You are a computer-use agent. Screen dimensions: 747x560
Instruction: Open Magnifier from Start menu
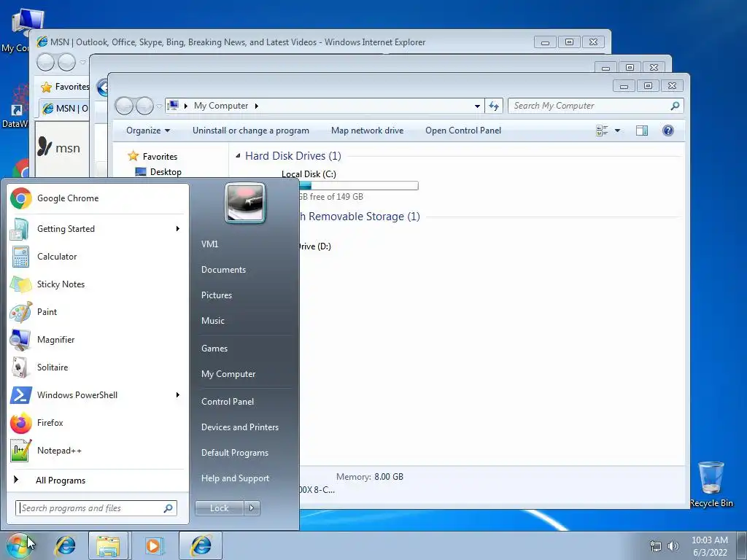click(98, 340)
